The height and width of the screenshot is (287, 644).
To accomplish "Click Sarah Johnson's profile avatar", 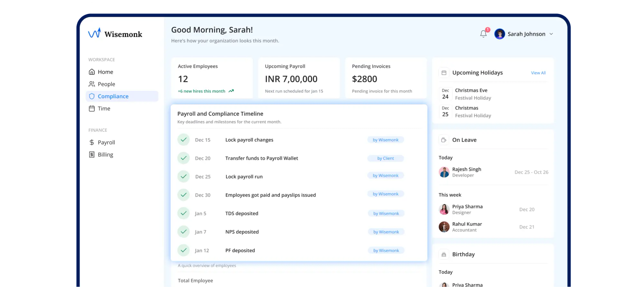I will tap(499, 34).
